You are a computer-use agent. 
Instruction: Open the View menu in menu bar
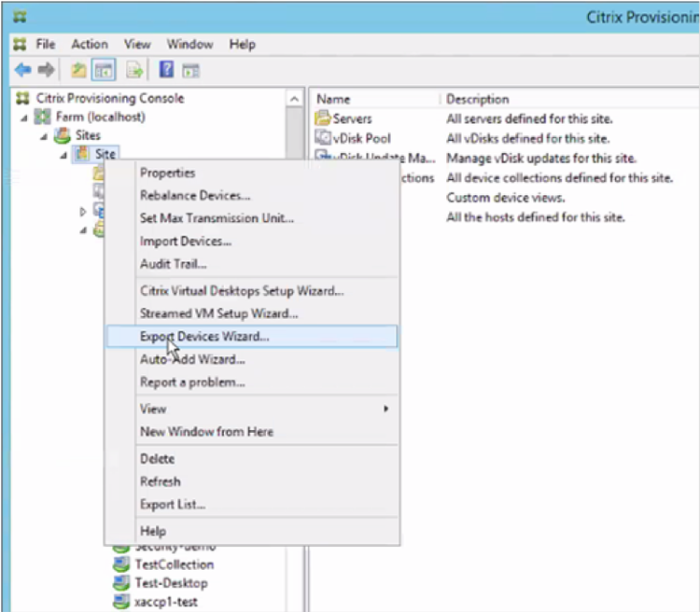(137, 44)
